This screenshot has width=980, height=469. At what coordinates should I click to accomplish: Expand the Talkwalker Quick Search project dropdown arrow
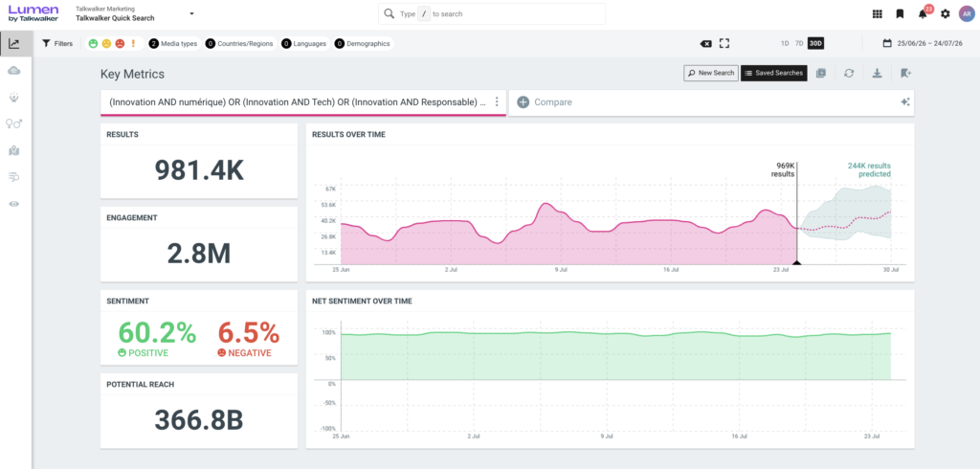191,13
